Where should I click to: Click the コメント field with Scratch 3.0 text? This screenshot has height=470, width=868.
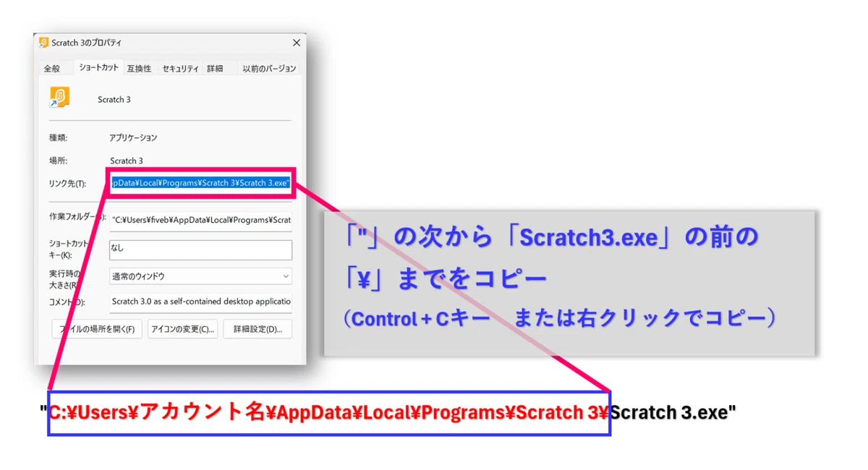tap(200, 302)
